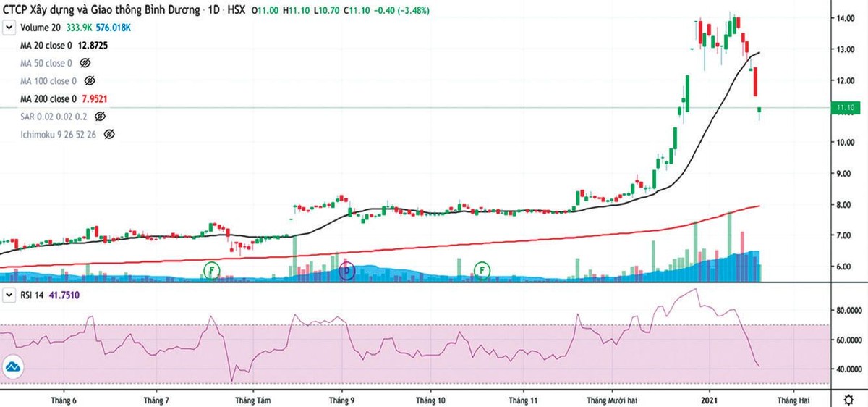This screenshot has width=868, height=407.
Task: Click the Tháng 9 time axis label
Action: [x=341, y=400]
